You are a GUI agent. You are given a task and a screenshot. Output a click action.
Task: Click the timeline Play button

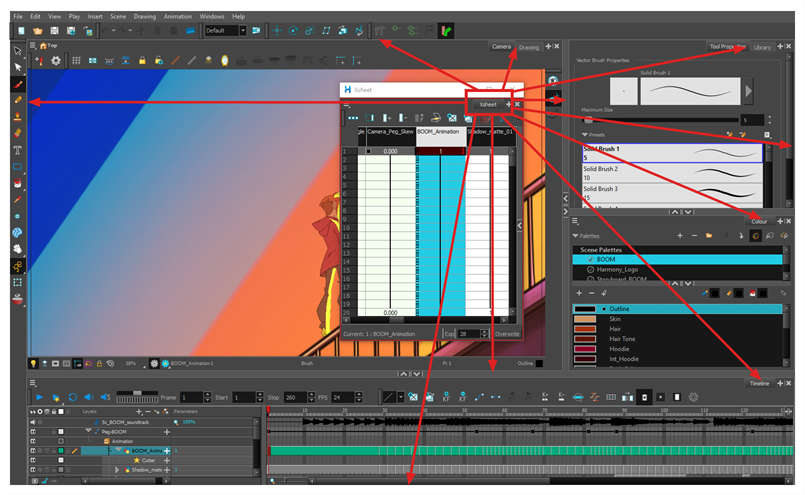click(40, 397)
